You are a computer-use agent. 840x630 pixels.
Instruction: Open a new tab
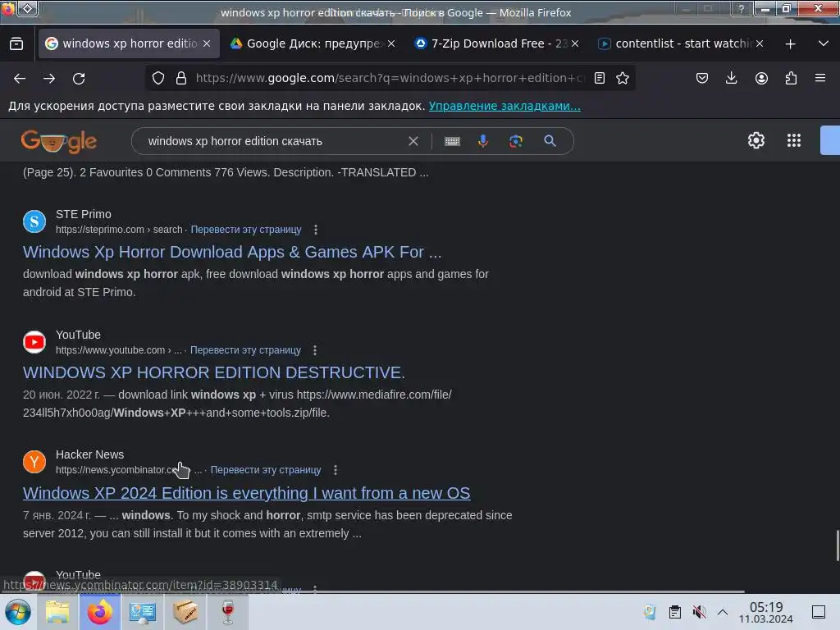click(790, 44)
